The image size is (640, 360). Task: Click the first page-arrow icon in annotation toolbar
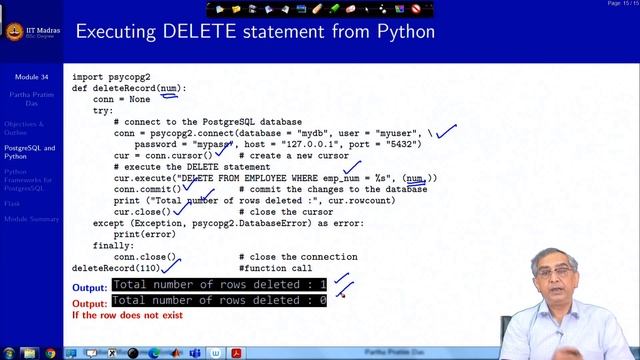(x=220, y=9)
